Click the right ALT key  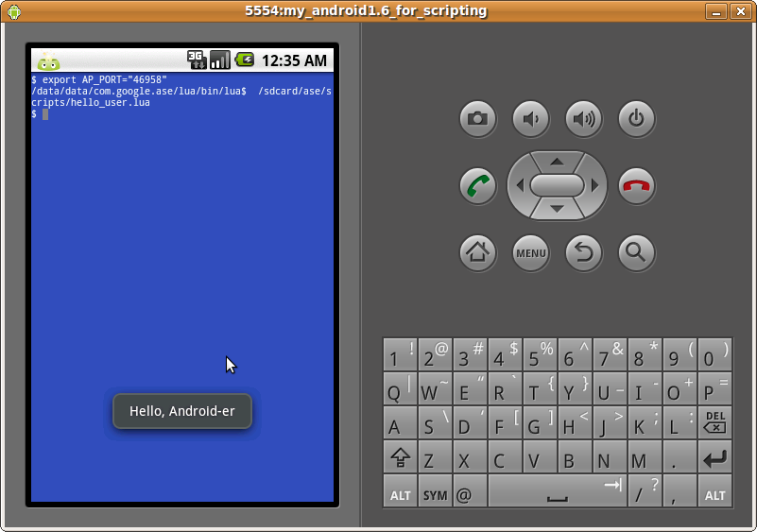point(715,490)
